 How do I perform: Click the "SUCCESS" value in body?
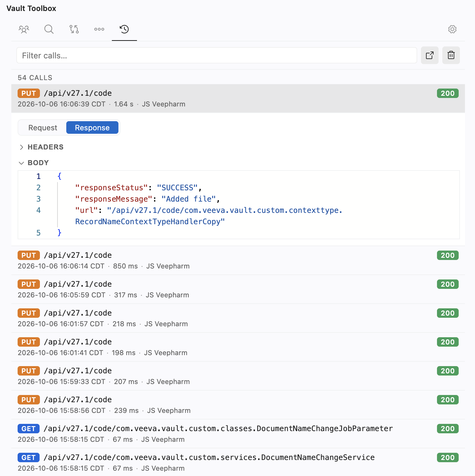(177, 188)
